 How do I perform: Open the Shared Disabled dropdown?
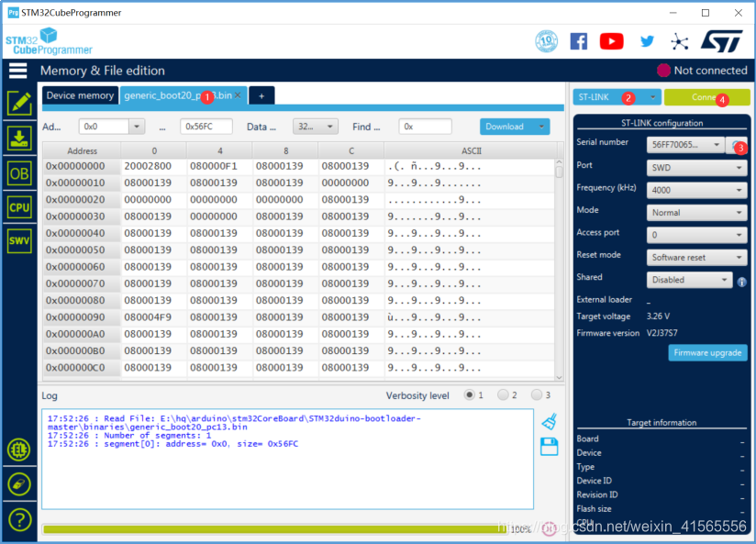(x=689, y=280)
